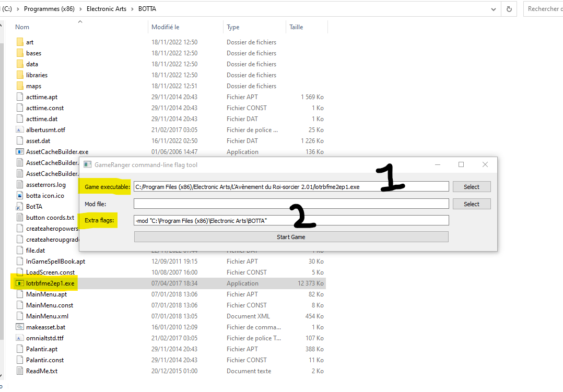The image size is (563, 392).
Task: Expand the chevron after Electronic Arts breadcrumb
Action: click(x=132, y=9)
